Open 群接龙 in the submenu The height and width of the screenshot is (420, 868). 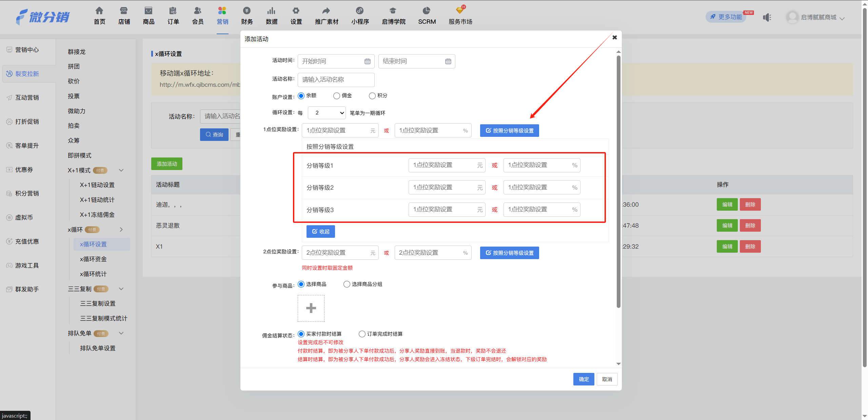click(77, 52)
